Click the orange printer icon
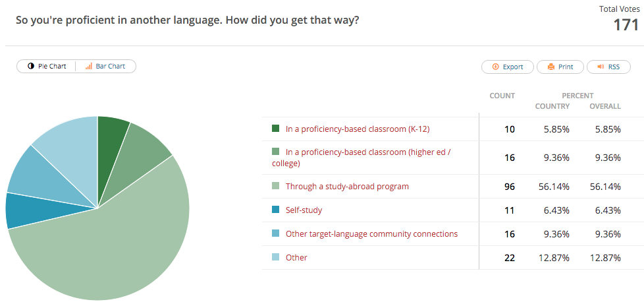This screenshot has height=304, width=644. point(550,67)
